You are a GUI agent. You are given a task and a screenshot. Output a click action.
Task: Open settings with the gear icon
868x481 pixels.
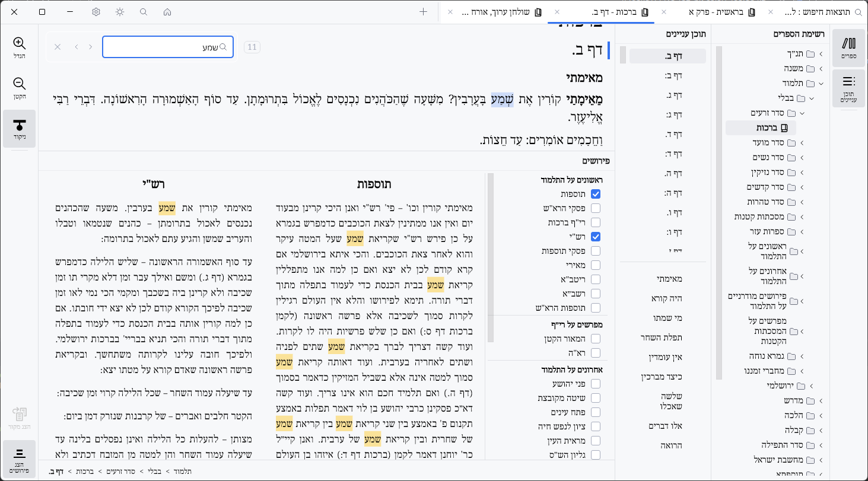(96, 12)
